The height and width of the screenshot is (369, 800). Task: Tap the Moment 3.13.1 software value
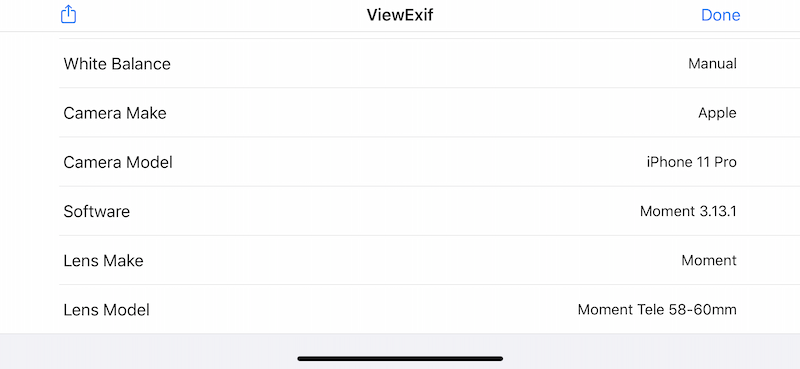point(688,211)
